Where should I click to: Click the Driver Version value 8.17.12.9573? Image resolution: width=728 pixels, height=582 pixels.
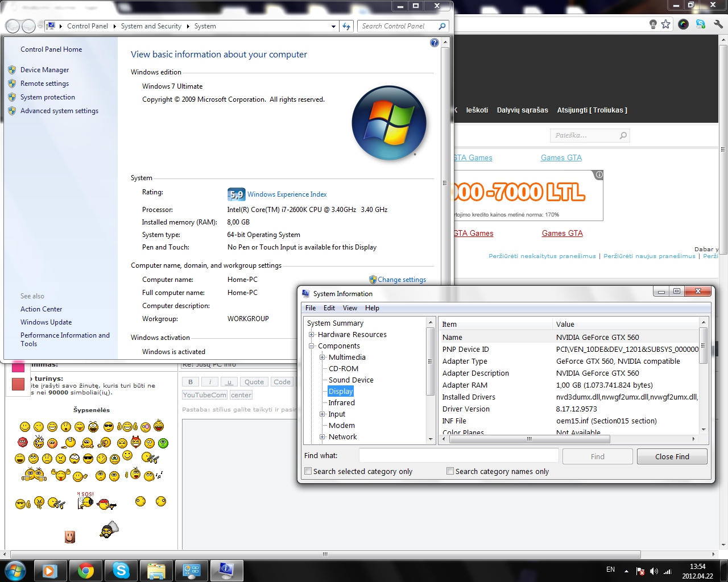point(577,409)
